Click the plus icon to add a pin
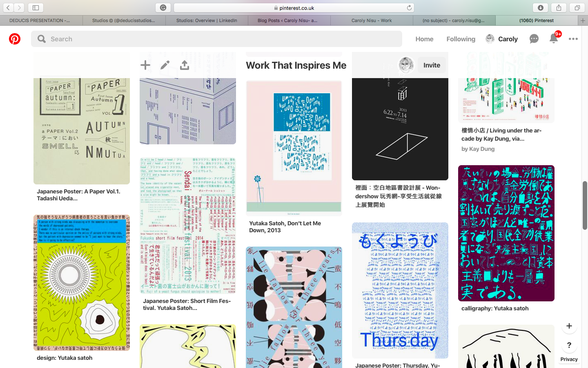The height and width of the screenshot is (368, 588). (145, 65)
